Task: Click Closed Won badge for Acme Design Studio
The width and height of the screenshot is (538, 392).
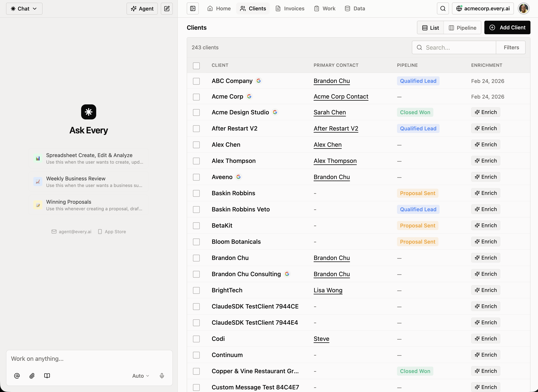Action: (x=415, y=112)
